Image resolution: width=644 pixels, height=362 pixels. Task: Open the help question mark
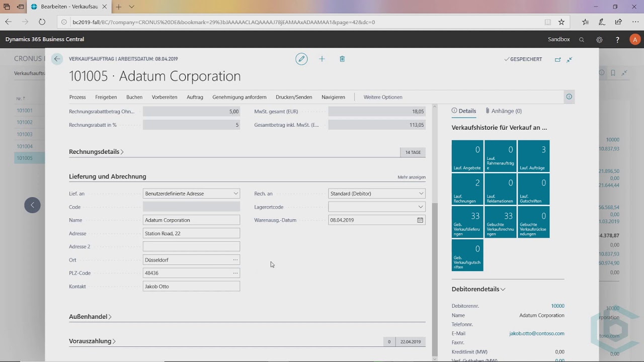pos(617,39)
